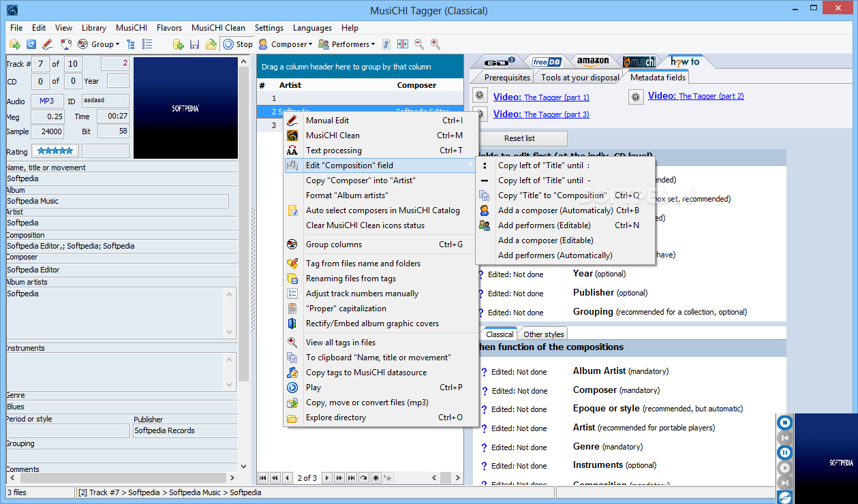Go to the first record in the navigator
858x504 pixels.
263,478
